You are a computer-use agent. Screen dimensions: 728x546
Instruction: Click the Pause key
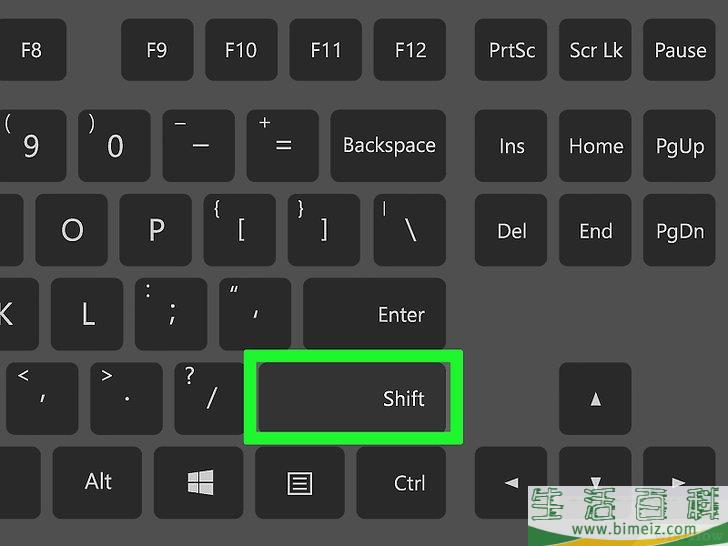(679, 50)
